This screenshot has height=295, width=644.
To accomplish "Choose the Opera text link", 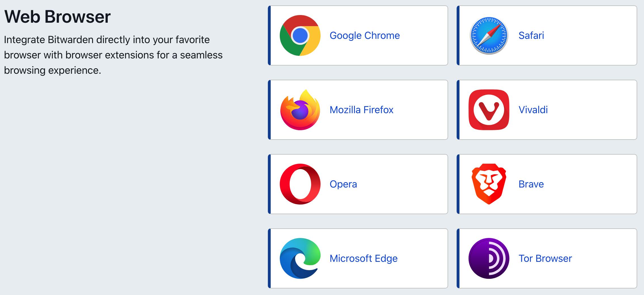I will coord(343,184).
